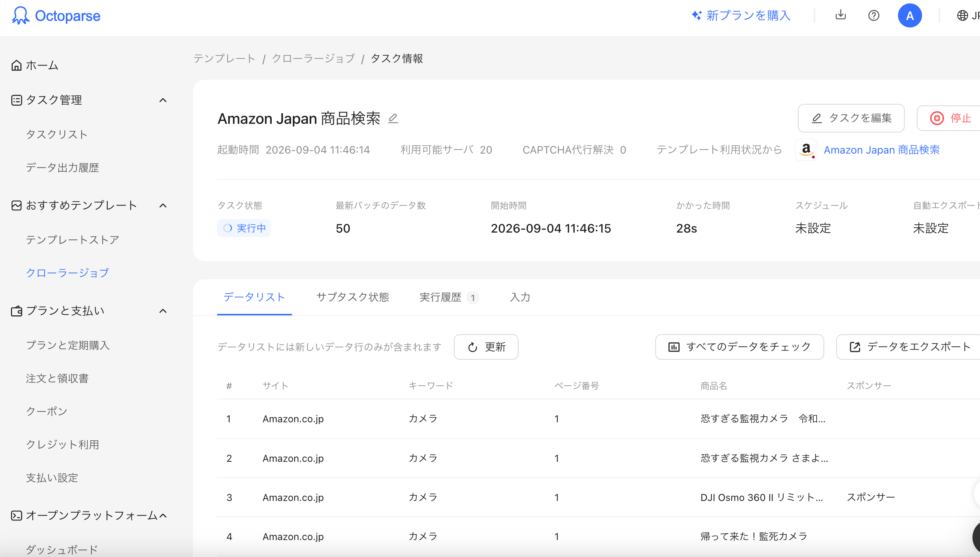Click the 商品名 column header
Screen dimensions: 980x557
click(714, 386)
